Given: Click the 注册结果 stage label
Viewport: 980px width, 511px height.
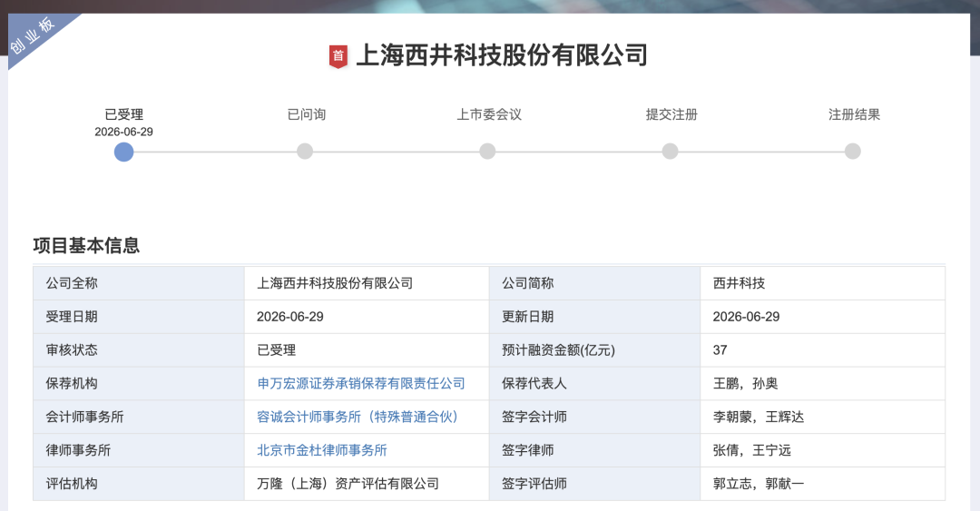Looking at the screenshot, I should tap(854, 114).
